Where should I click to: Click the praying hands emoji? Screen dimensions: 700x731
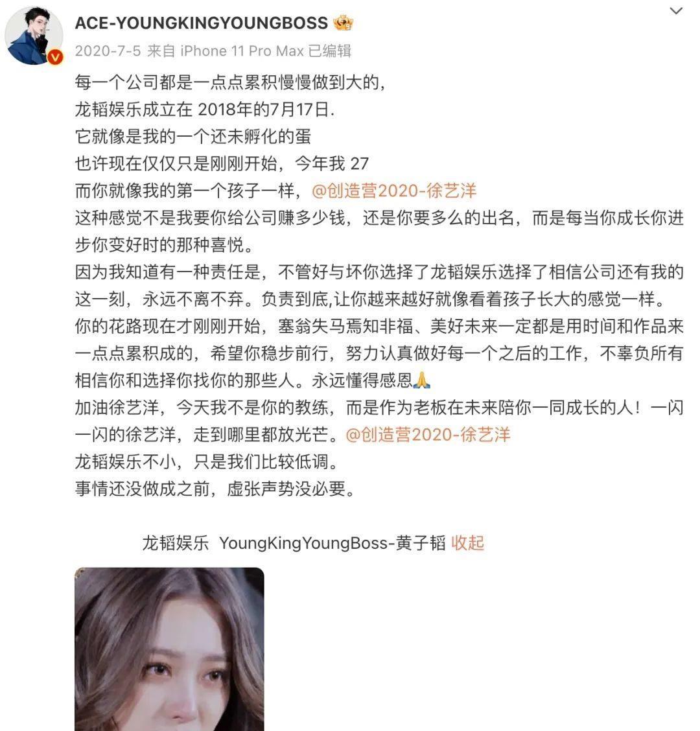tap(421, 380)
